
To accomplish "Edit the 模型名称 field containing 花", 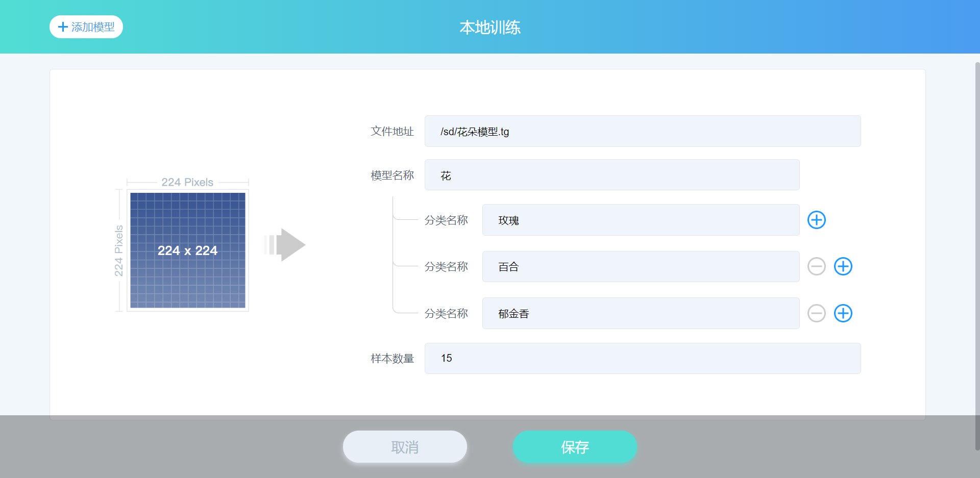I will coord(612,175).
